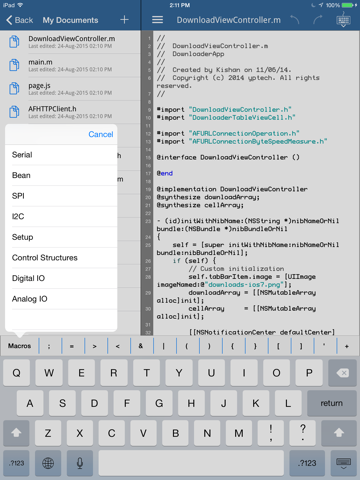This screenshot has height=480, width=360.
Task: Open DownloadViewController.m file in list
Action: (70, 42)
